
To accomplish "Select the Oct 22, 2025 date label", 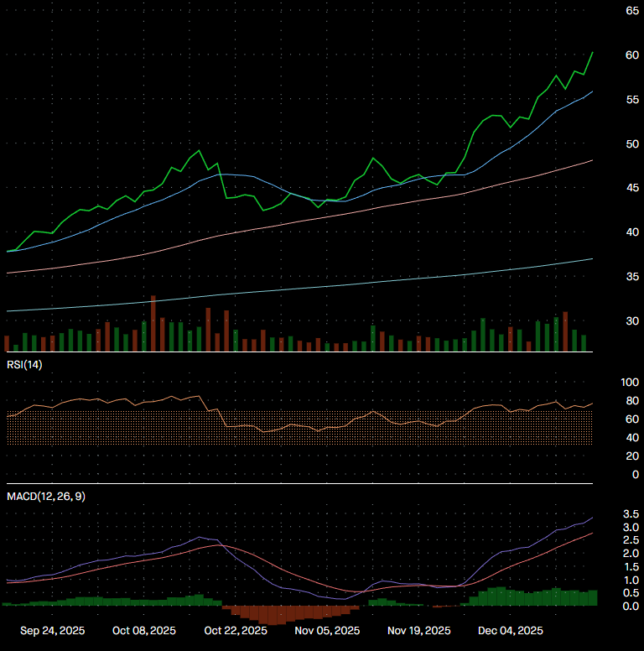I will 236,631.
